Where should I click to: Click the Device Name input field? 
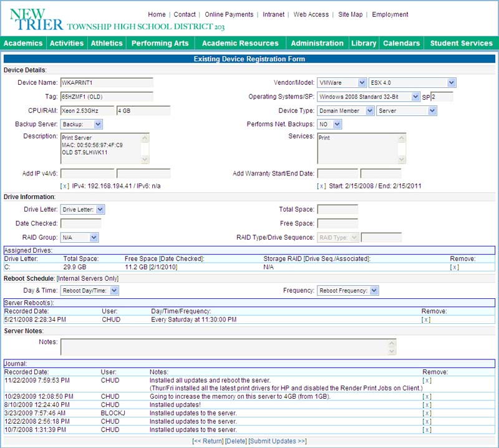coord(106,82)
